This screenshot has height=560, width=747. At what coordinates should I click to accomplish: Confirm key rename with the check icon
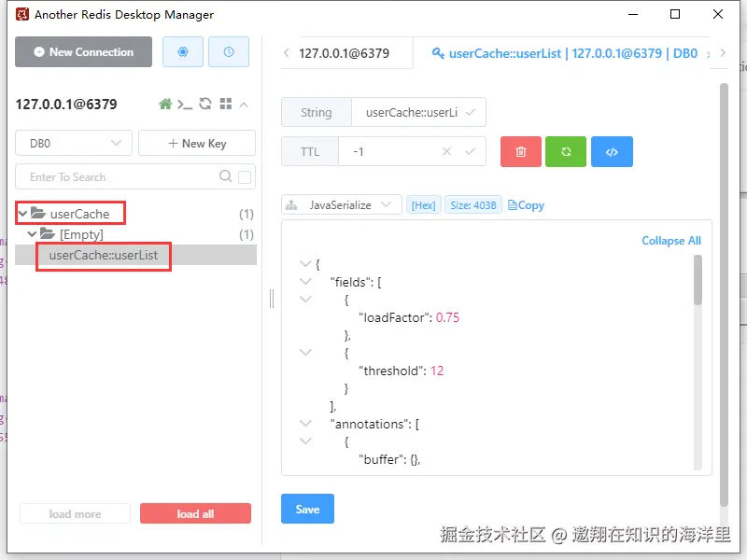tap(471, 112)
